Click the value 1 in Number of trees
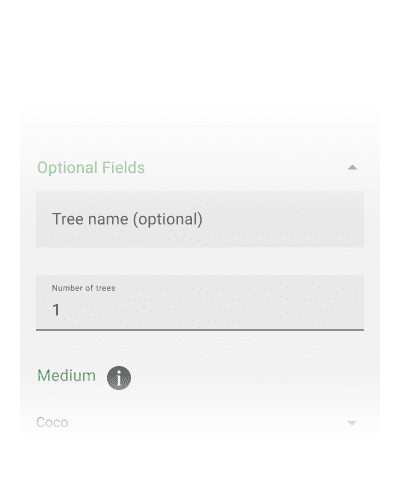The width and height of the screenshot is (400, 501). click(x=56, y=310)
